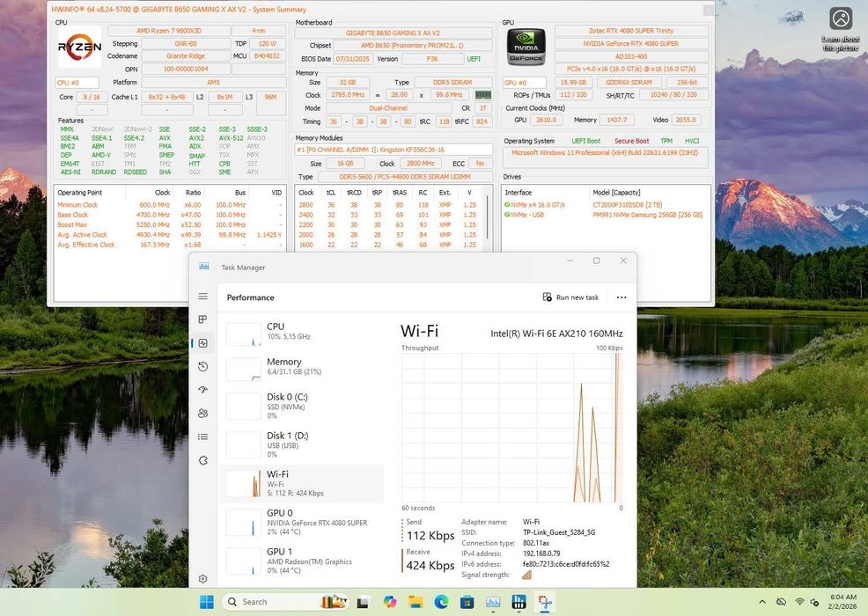Open Microsoft Store from taskbar

[x=467, y=602]
